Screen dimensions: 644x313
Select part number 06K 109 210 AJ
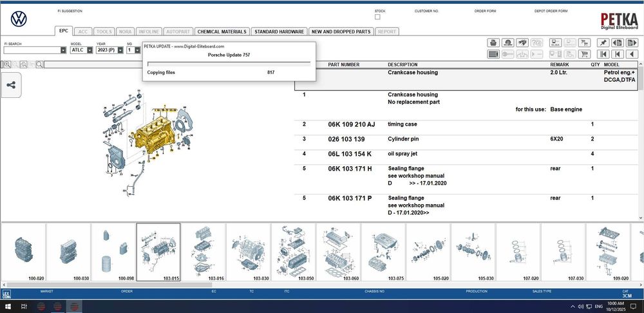[351, 124]
